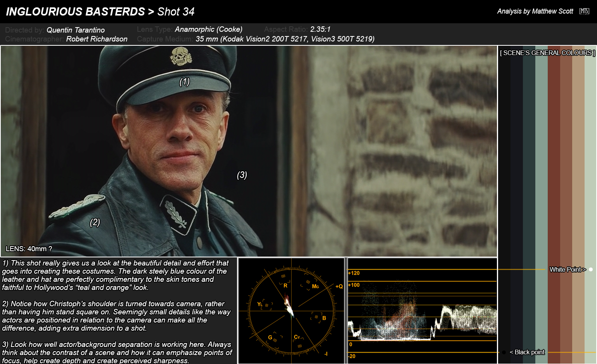
Task: Pick the terracotta brown colour stripe
Action: [566, 205]
